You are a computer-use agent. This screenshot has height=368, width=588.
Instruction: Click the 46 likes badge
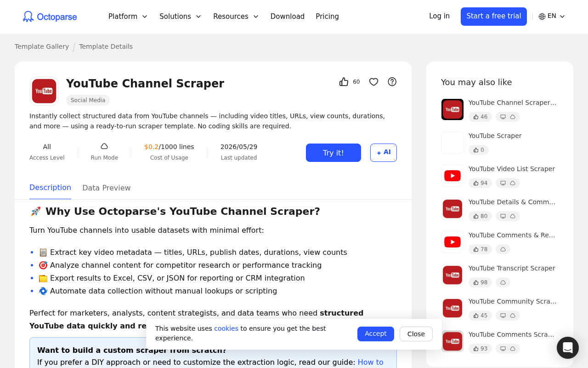point(480,117)
